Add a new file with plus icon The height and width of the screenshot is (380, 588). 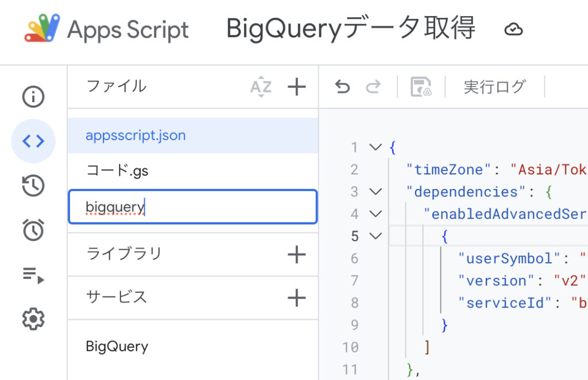click(297, 87)
